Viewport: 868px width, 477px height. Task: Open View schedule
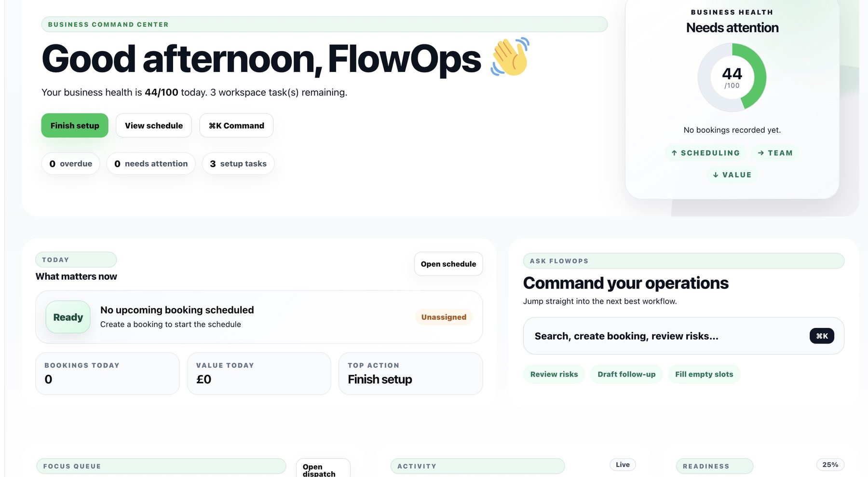[154, 125]
